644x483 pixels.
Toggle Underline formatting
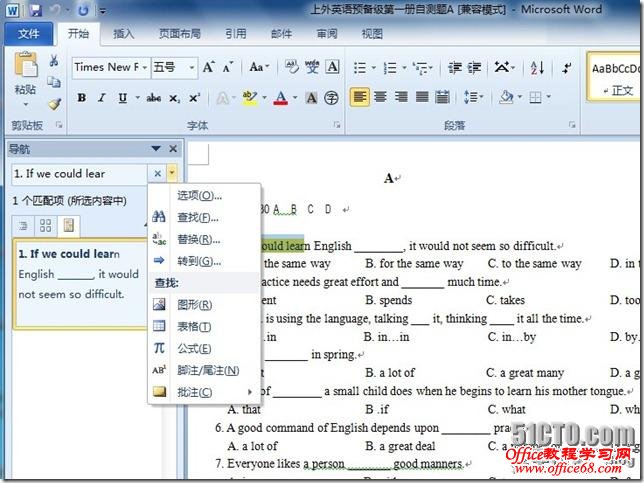tap(122, 98)
